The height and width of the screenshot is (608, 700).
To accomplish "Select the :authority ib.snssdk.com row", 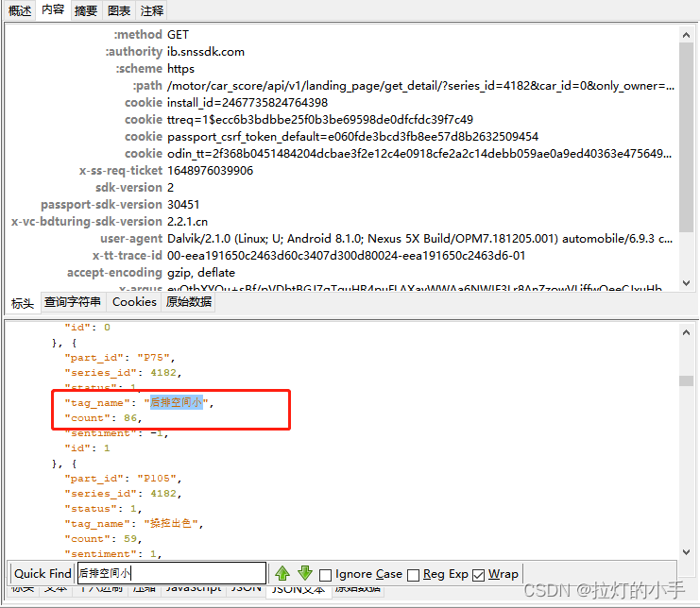I will (342, 51).
